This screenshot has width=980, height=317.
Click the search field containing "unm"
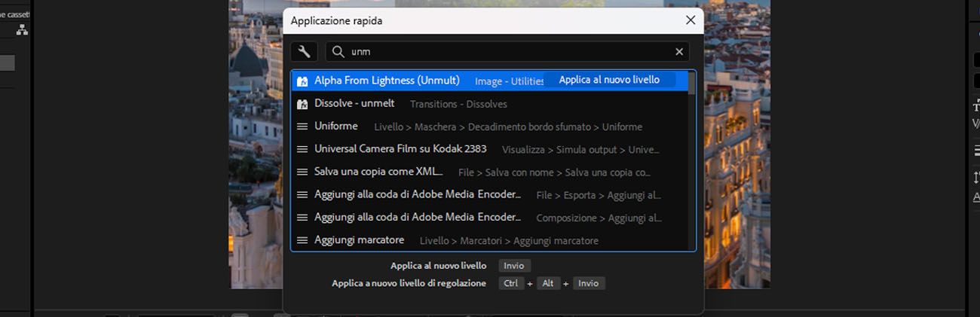click(508, 51)
